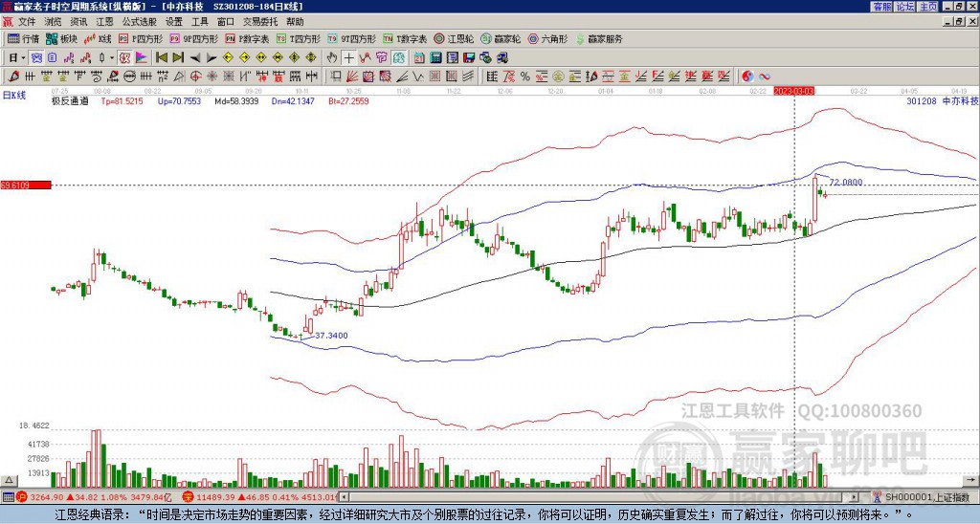This screenshot has width=980, height=524.
Task: Click the red price tag on the axis
Action: pos(26,186)
